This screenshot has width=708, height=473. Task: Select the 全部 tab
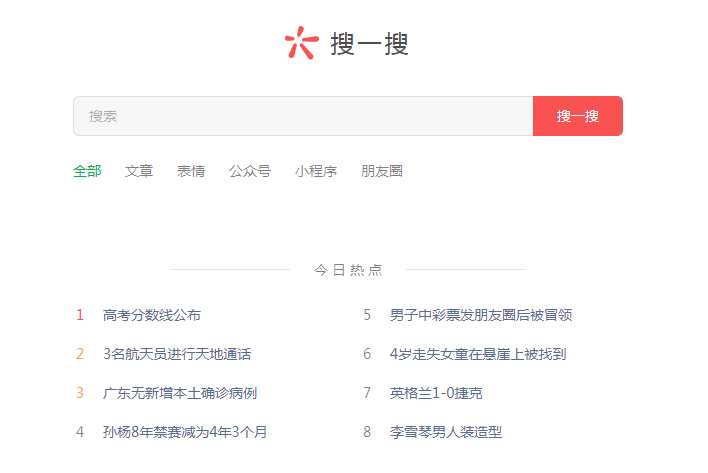87,171
